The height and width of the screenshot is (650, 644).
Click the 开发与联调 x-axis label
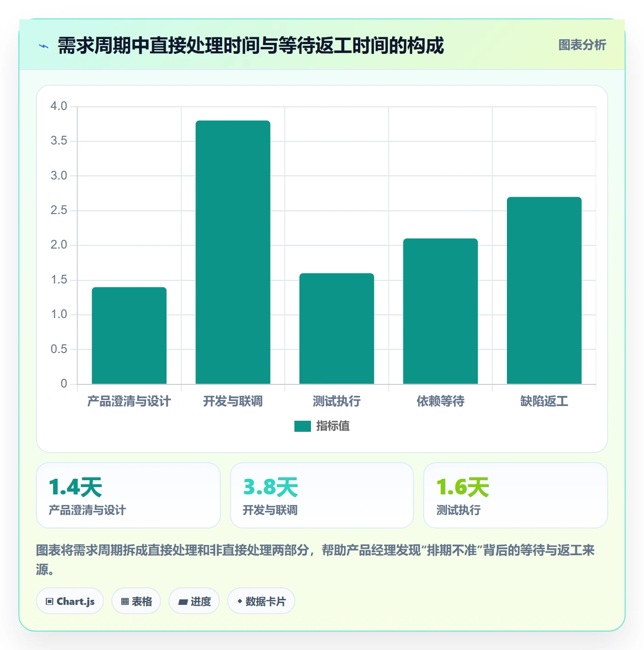[x=233, y=401]
